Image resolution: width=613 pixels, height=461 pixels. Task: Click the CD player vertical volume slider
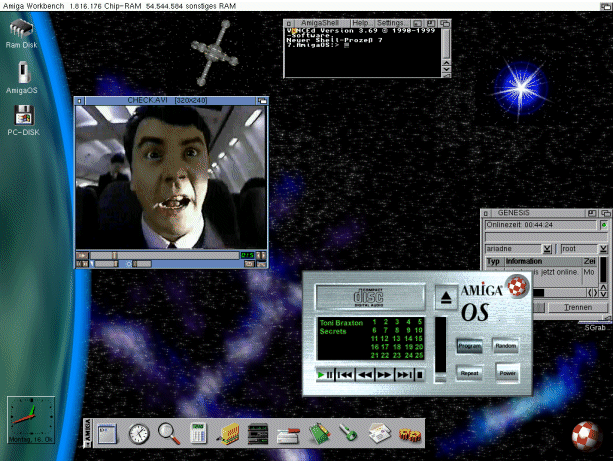[441, 350]
